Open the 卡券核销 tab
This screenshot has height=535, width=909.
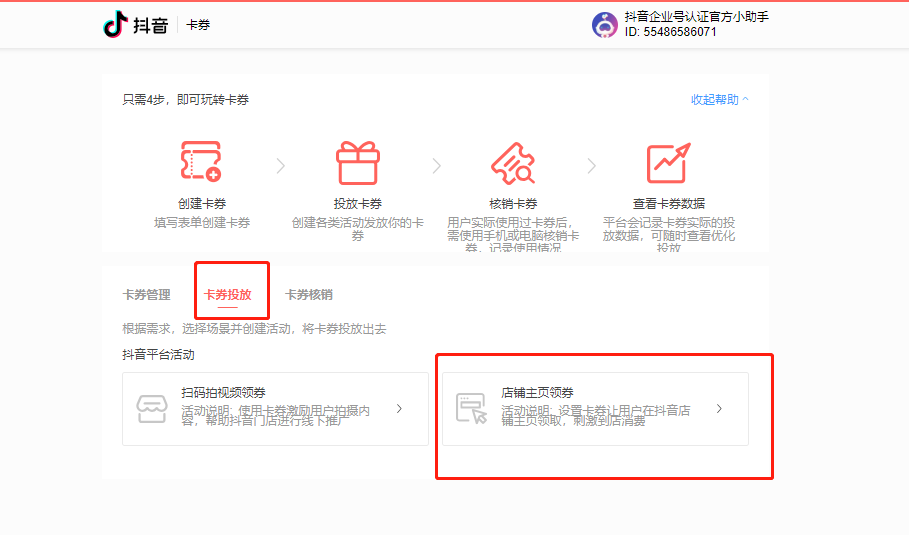tap(308, 295)
